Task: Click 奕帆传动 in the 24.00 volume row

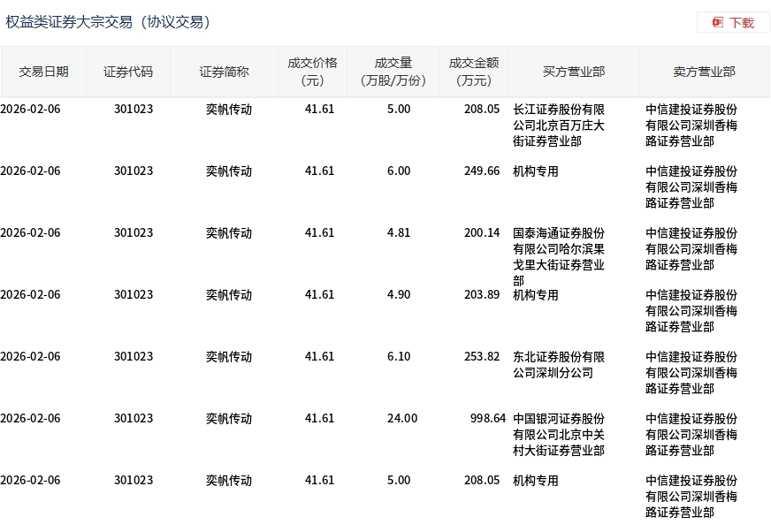Action: tap(229, 419)
